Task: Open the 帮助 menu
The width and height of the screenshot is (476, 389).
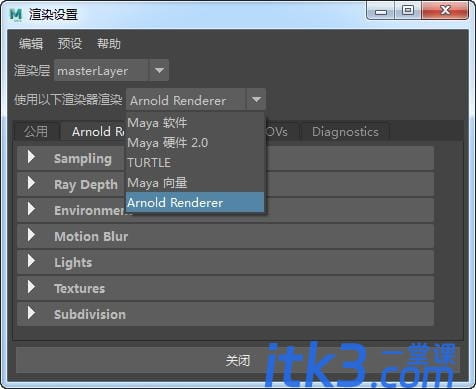Action: pyautogui.click(x=109, y=44)
